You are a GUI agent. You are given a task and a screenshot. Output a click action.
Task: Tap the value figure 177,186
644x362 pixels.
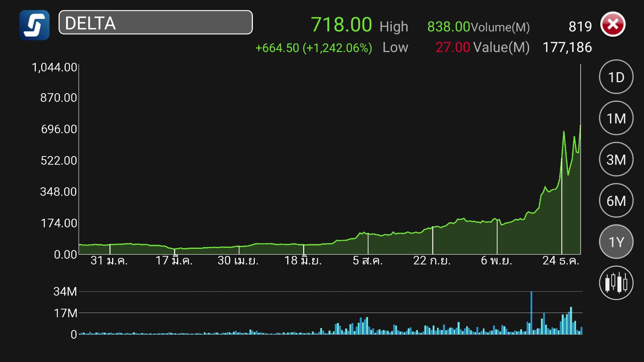pyautogui.click(x=567, y=48)
